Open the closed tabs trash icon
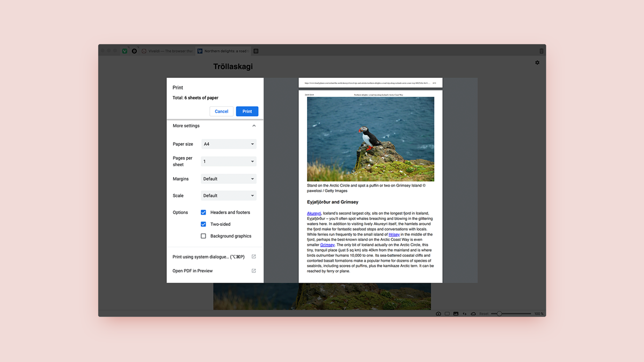The width and height of the screenshot is (644, 362). tap(541, 51)
